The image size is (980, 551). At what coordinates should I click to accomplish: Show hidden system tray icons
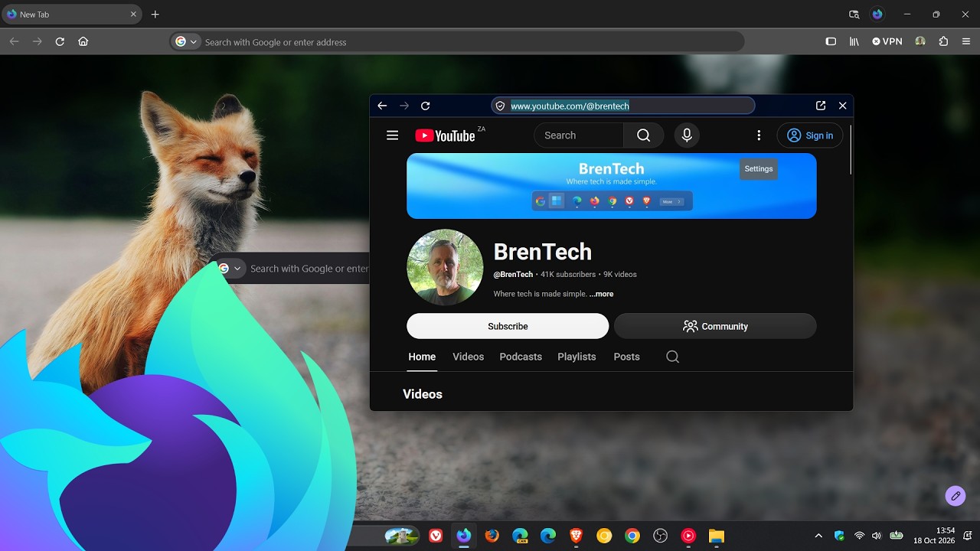pyautogui.click(x=818, y=536)
